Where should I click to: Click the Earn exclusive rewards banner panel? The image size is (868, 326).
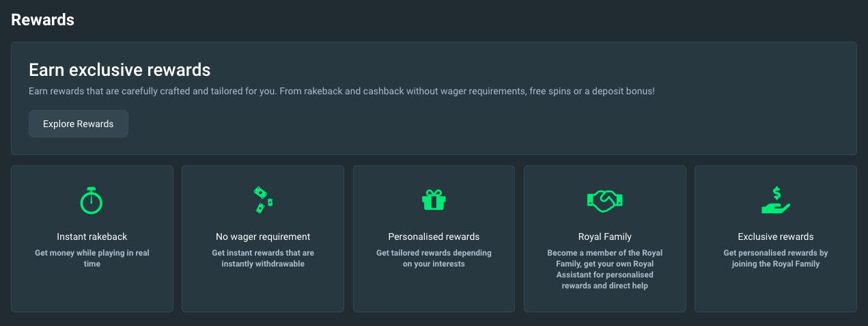point(434,98)
